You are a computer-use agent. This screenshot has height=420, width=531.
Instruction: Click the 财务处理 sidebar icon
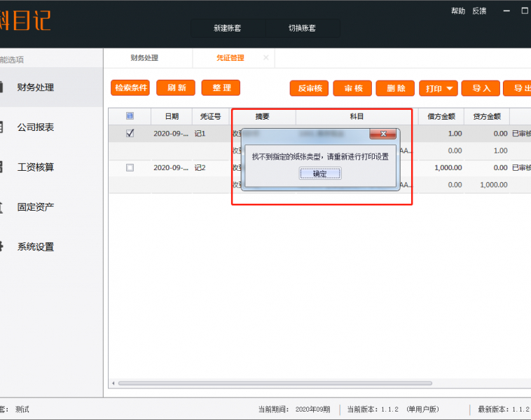(x=2, y=87)
